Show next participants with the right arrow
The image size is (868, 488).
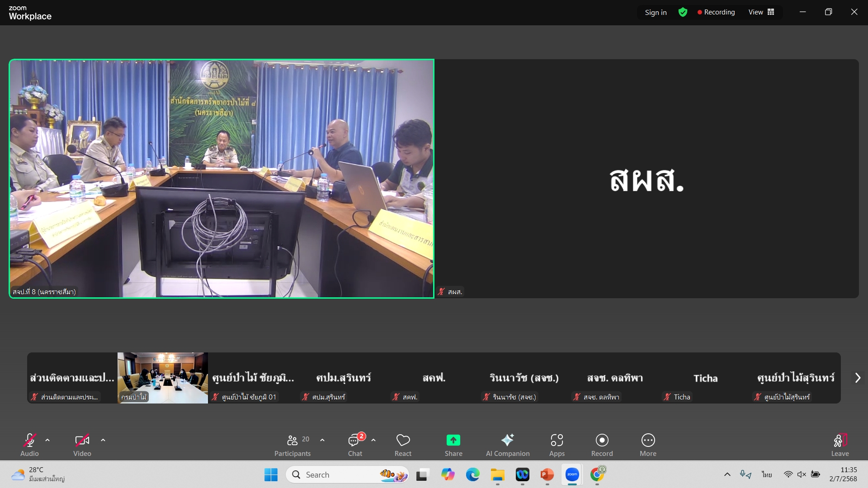[x=858, y=378]
